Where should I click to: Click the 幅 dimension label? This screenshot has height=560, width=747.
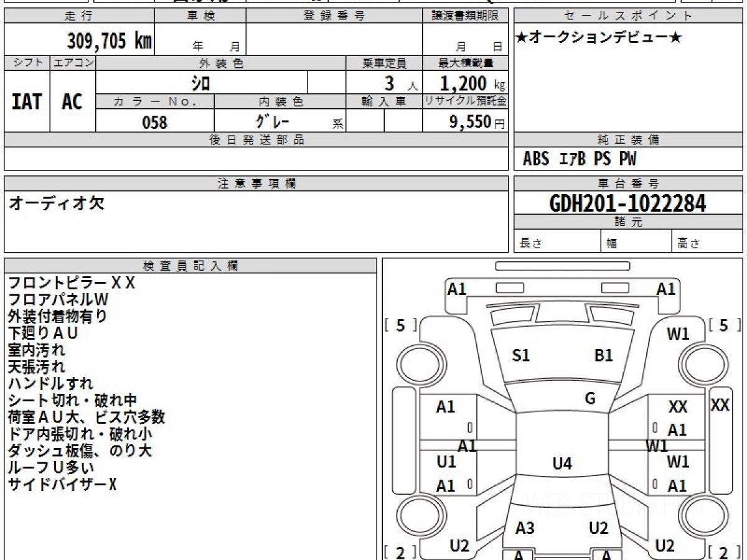[612, 244]
